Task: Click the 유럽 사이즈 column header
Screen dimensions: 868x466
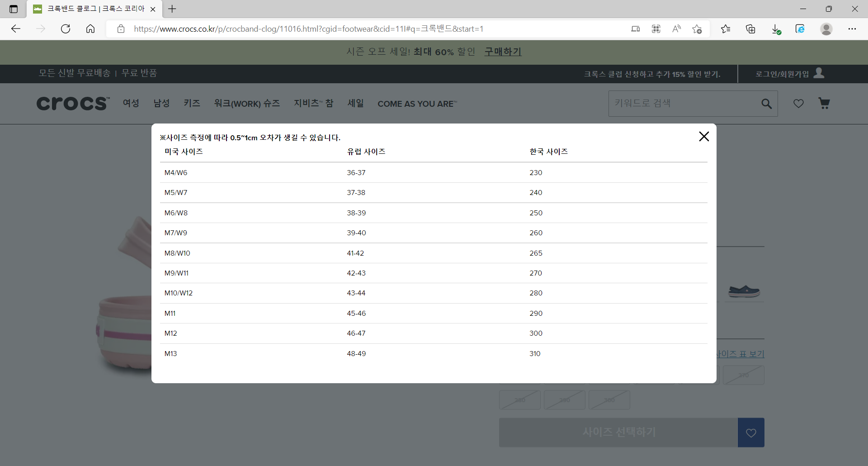Action: coord(366,152)
